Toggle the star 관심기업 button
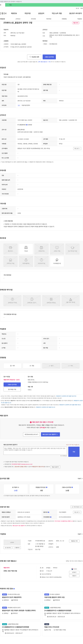 (8, 548)
